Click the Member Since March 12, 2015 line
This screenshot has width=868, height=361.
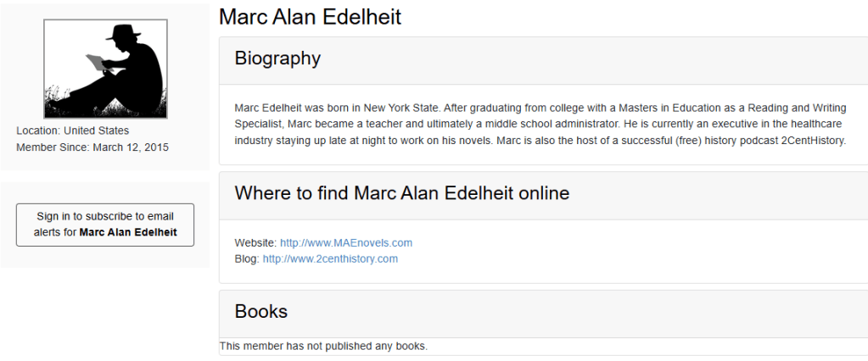(92, 147)
